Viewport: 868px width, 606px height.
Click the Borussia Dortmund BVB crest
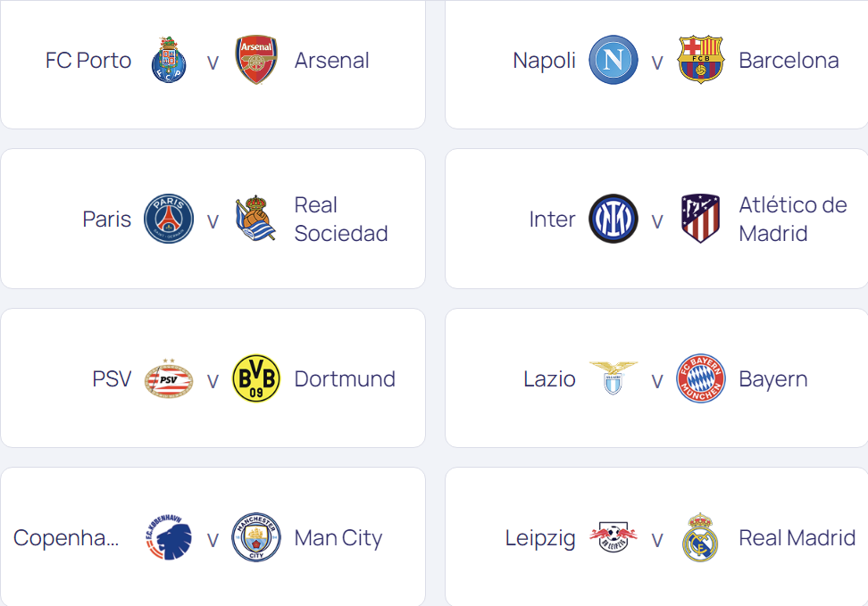coord(256,378)
